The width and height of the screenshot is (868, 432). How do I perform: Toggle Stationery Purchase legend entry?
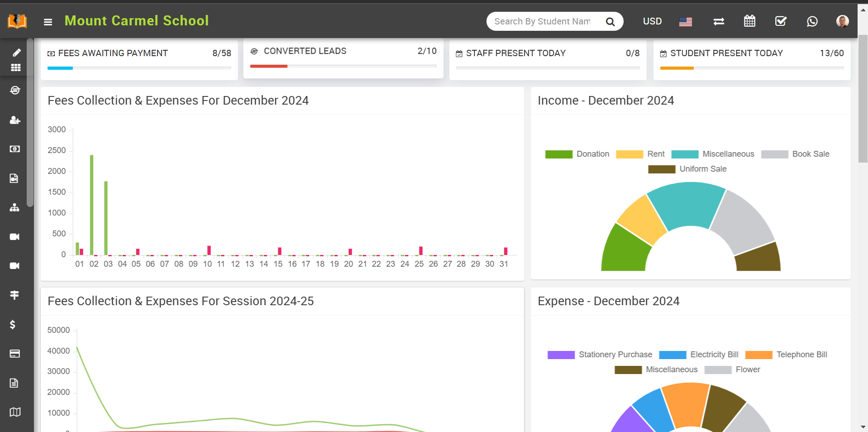(600, 355)
